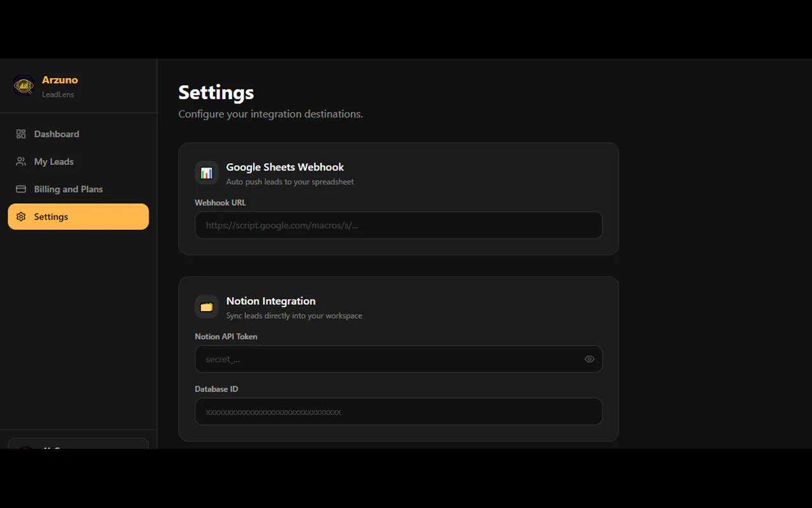Select the Settings menu item

[79, 217]
